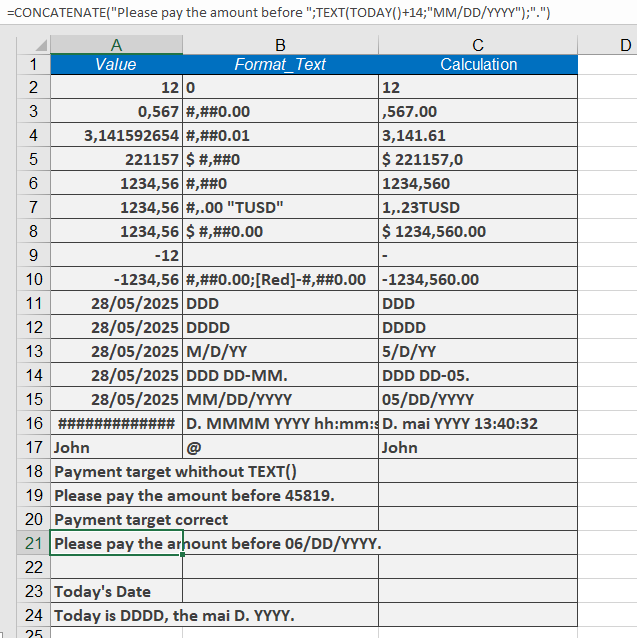Image resolution: width=637 pixels, height=638 pixels.
Task: Click the John cell in column A
Action: tap(116, 447)
